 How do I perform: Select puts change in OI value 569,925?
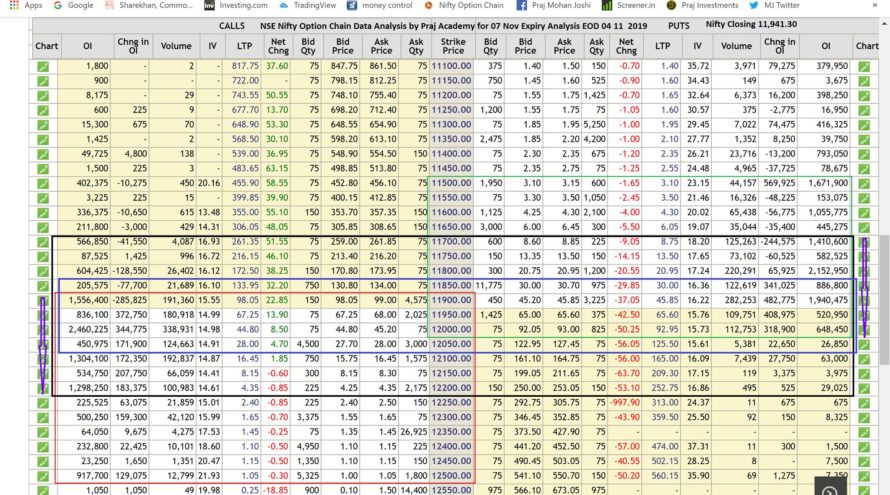click(x=779, y=183)
